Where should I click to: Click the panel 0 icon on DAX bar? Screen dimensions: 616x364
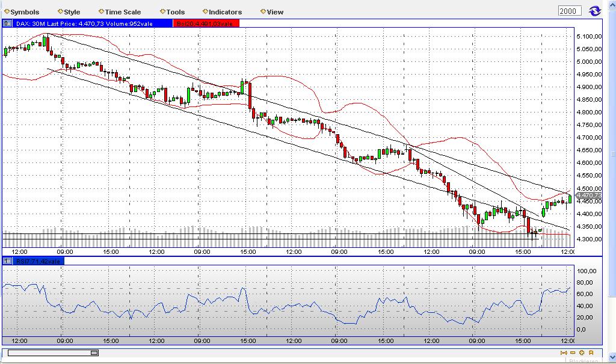pos(7,23)
